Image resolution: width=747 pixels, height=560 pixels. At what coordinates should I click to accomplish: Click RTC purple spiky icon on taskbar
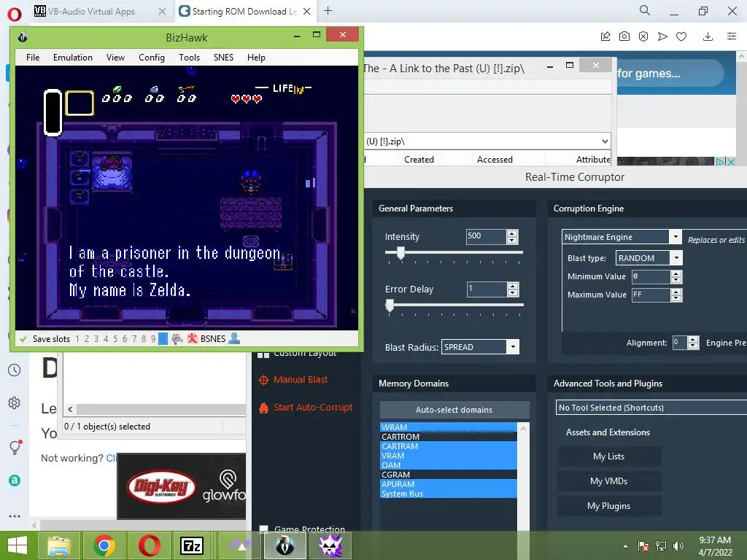(x=330, y=545)
